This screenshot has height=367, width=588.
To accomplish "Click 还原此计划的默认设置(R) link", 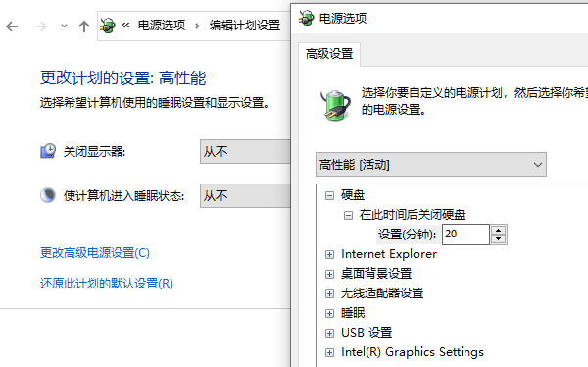I will [x=107, y=284].
